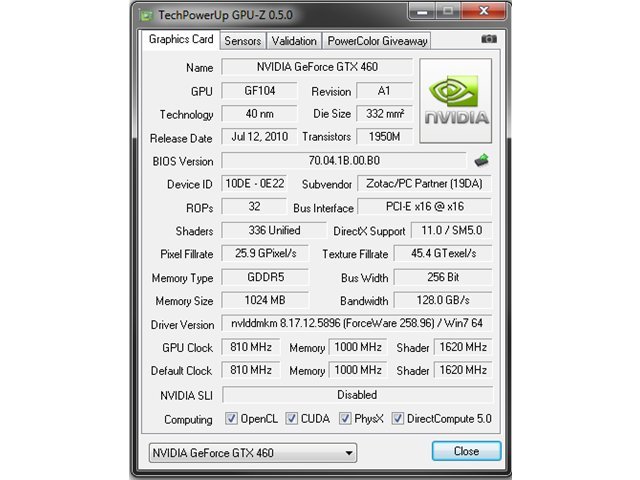Click the camera screenshot icon
Screen dimensions: 640x480
489,39
